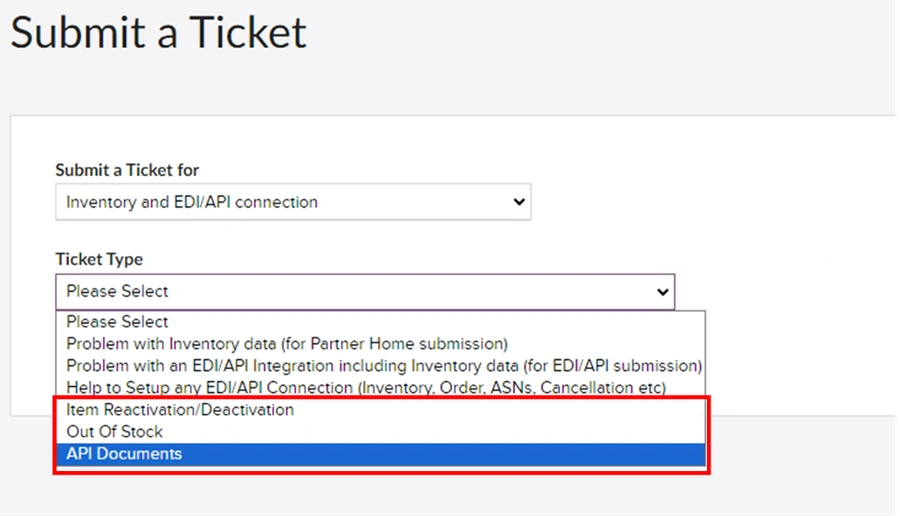
Task: Click empty space right of 'Item Reactivation/Deactivation'
Action: point(499,410)
